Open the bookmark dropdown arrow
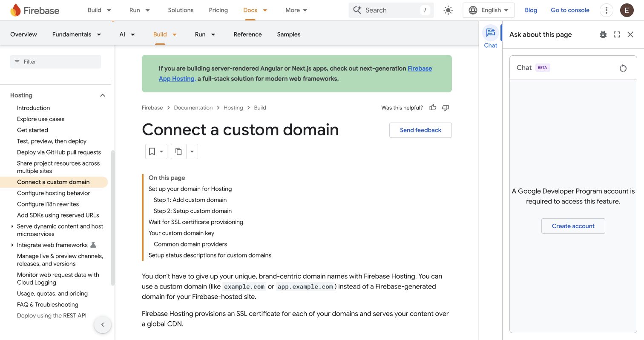This screenshot has height=340, width=644. tap(161, 151)
